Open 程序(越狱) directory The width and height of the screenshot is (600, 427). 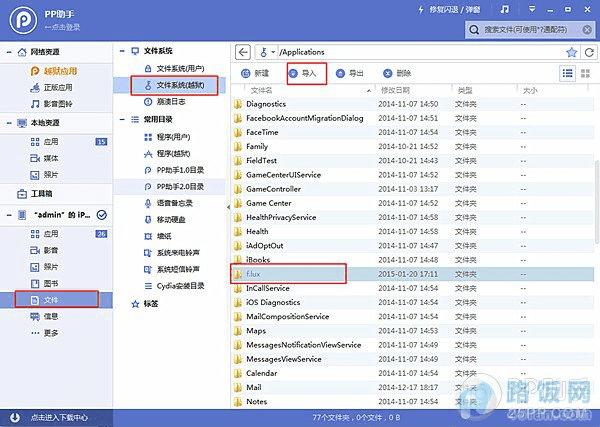pyautogui.click(x=167, y=154)
